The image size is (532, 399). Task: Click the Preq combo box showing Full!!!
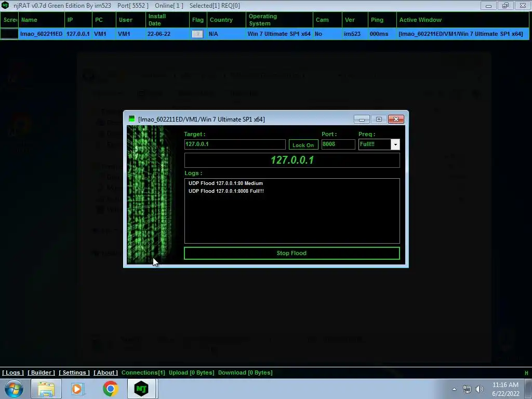pyautogui.click(x=379, y=144)
